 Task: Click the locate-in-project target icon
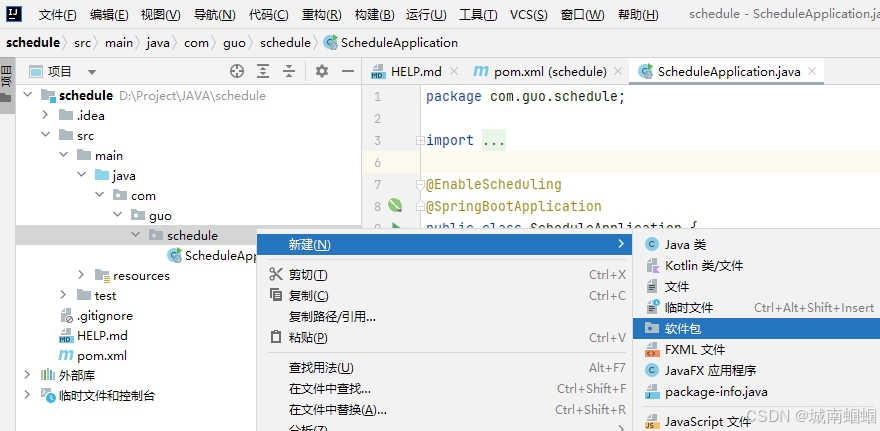point(237,71)
